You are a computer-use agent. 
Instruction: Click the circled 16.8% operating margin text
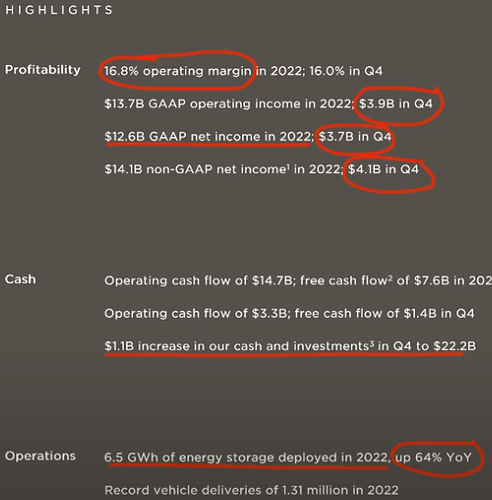point(178,71)
